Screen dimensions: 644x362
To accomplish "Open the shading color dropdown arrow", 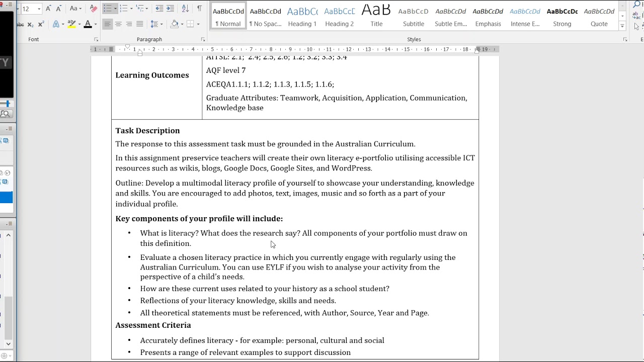I will pyautogui.click(x=182, y=24).
